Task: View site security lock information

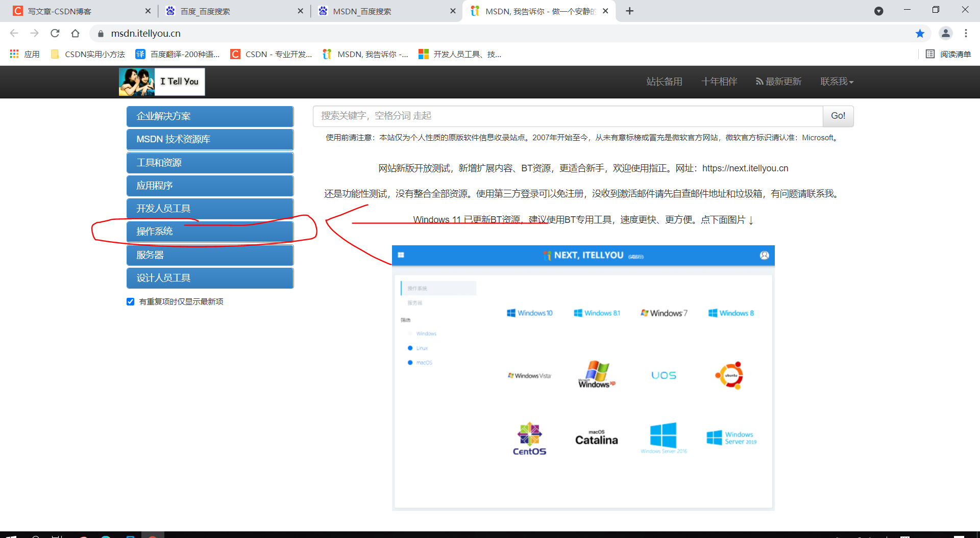Action: pyautogui.click(x=101, y=34)
